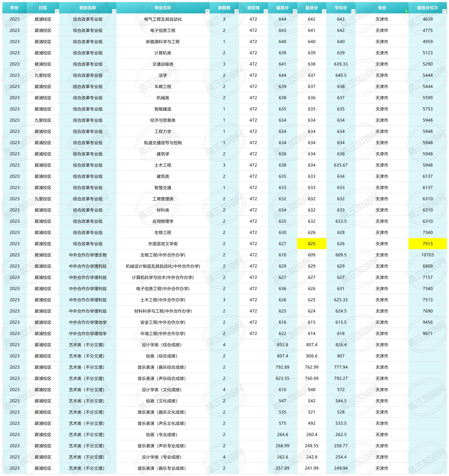Select the 中外合作办学理生物 category cell
Image resolution: width=449 pixels, height=476 pixels.
(88, 255)
